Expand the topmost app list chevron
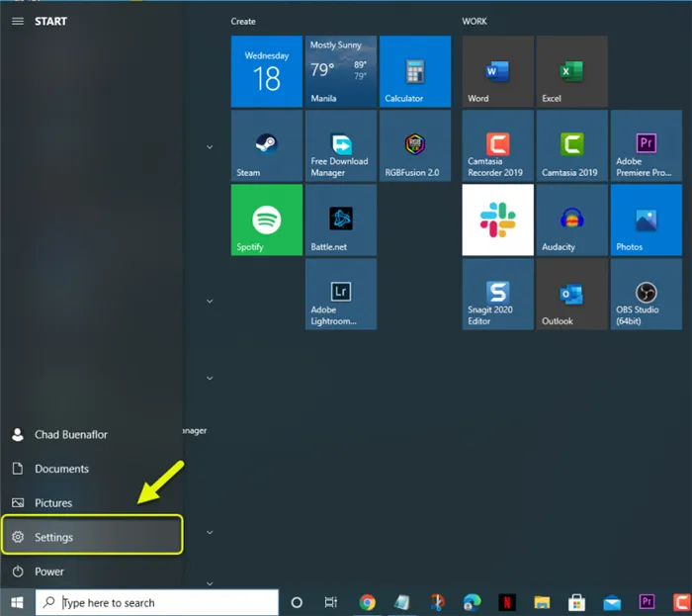The height and width of the screenshot is (616, 692). [210, 147]
